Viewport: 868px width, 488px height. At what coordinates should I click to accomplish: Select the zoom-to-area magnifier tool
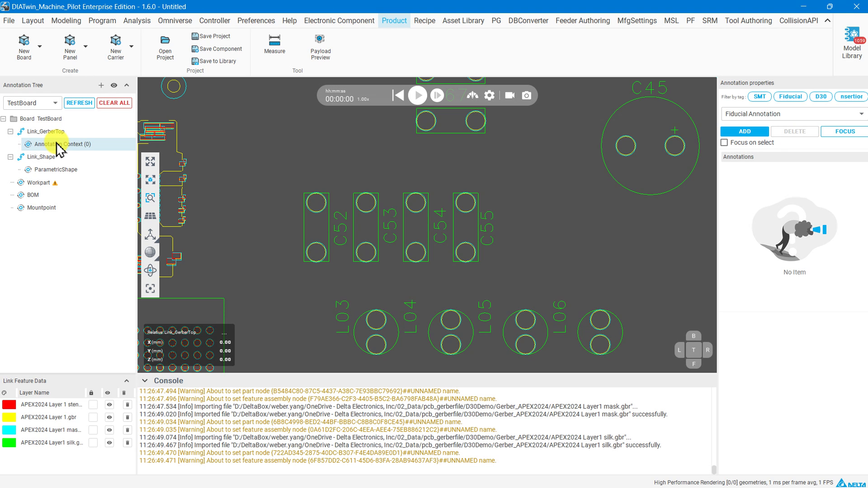click(x=150, y=198)
